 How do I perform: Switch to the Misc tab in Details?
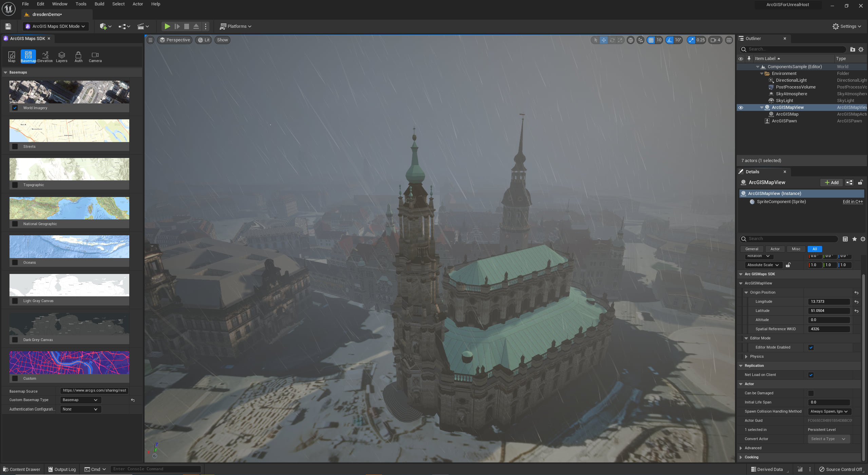coord(796,249)
